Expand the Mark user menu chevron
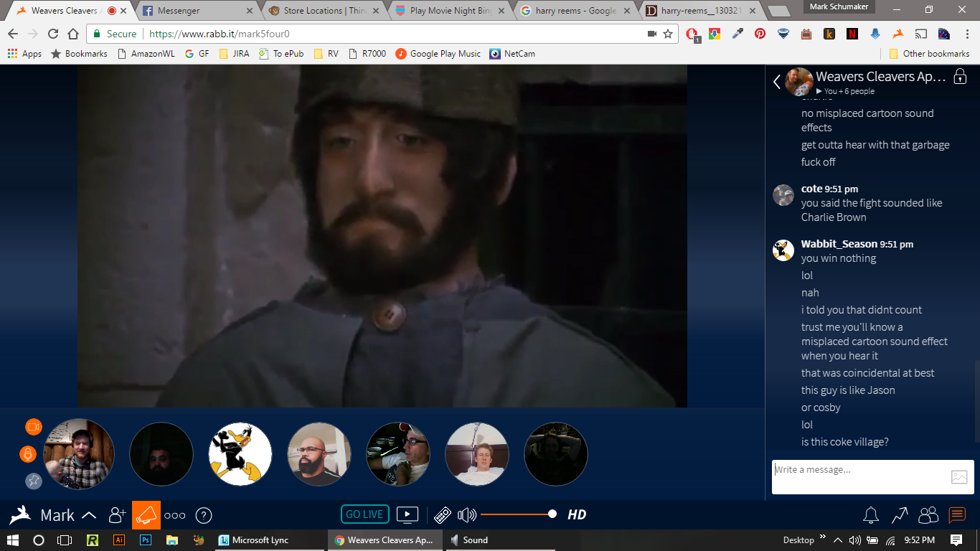This screenshot has width=980, height=551. [90, 515]
